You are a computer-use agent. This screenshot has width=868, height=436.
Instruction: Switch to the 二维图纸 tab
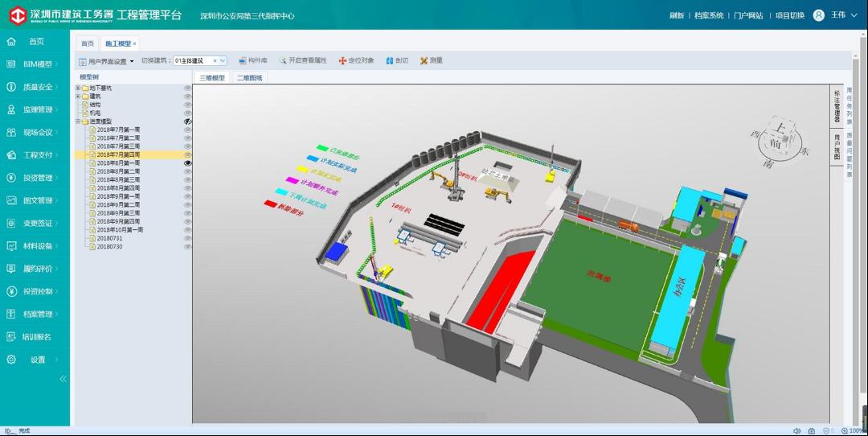(x=250, y=78)
